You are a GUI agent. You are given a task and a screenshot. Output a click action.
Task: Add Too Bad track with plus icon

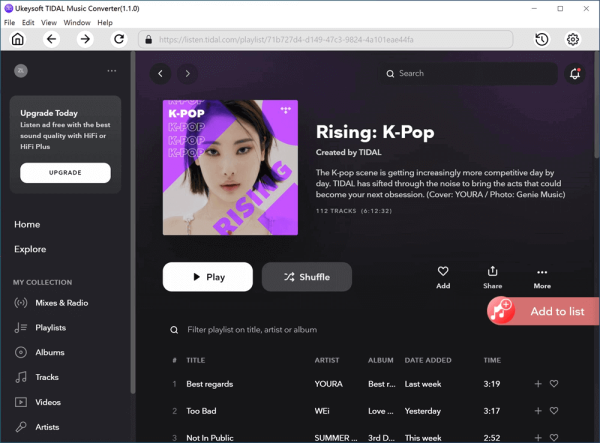[x=538, y=411]
